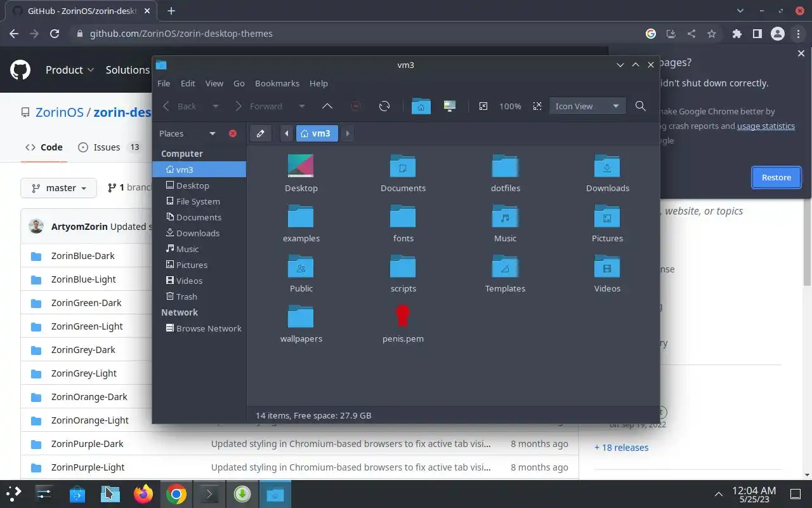Open the Back history dropdown arrow
This screenshot has width=812, height=508.
click(216, 106)
